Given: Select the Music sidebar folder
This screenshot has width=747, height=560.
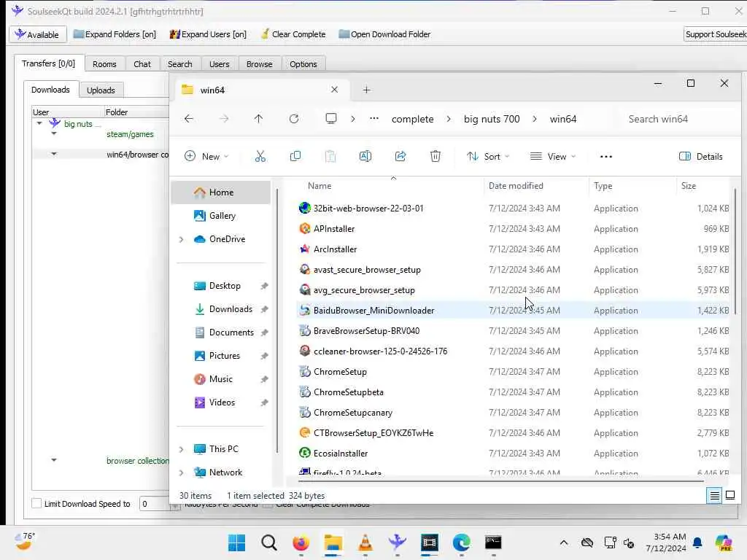Looking at the screenshot, I should (220, 379).
